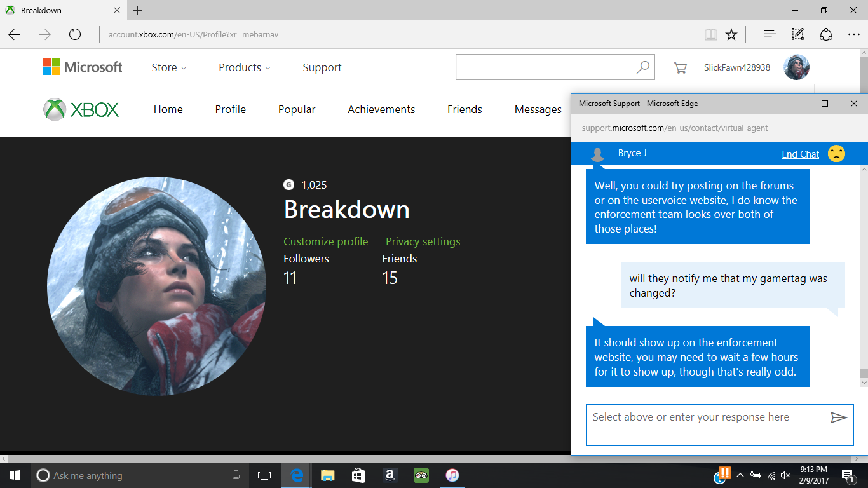Open the Privacy settings link
Image resolution: width=868 pixels, height=488 pixels.
point(423,241)
